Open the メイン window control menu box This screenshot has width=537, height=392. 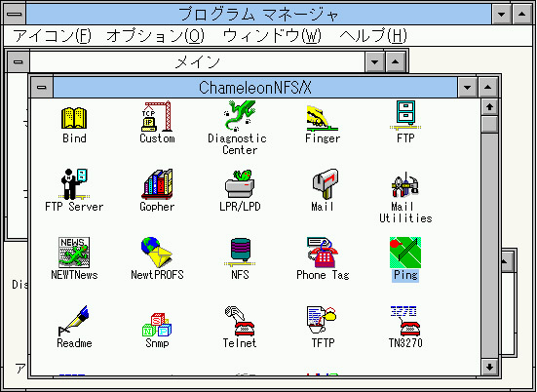click(19, 62)
